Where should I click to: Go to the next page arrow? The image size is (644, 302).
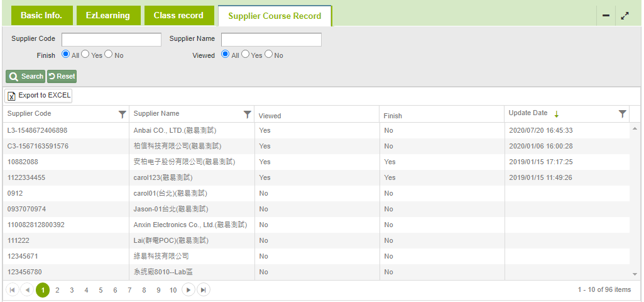tap(188, 290)
